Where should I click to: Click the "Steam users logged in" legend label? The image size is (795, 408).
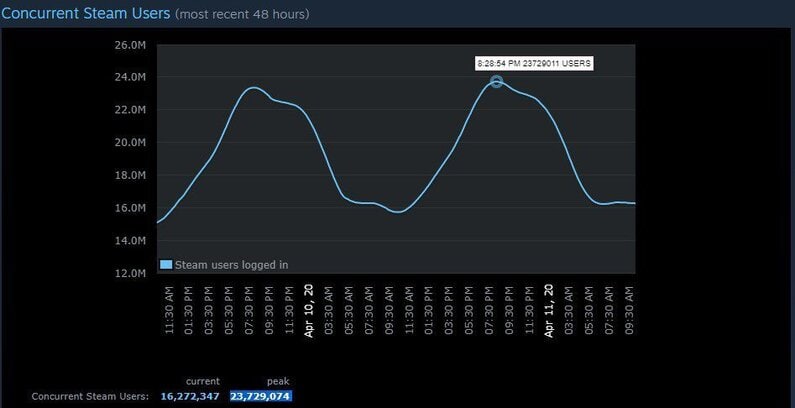coord(232,265)
